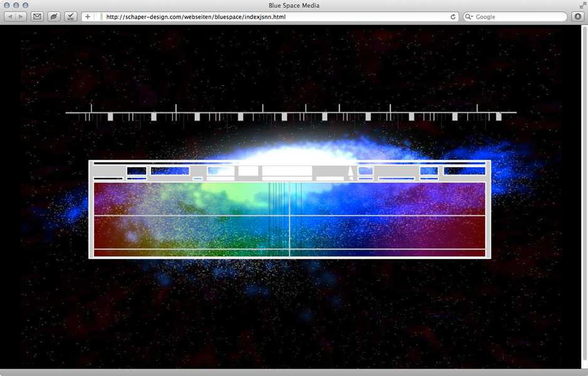Click the mail envelope toolbar icon
The image size is (588, 376).
37,16
